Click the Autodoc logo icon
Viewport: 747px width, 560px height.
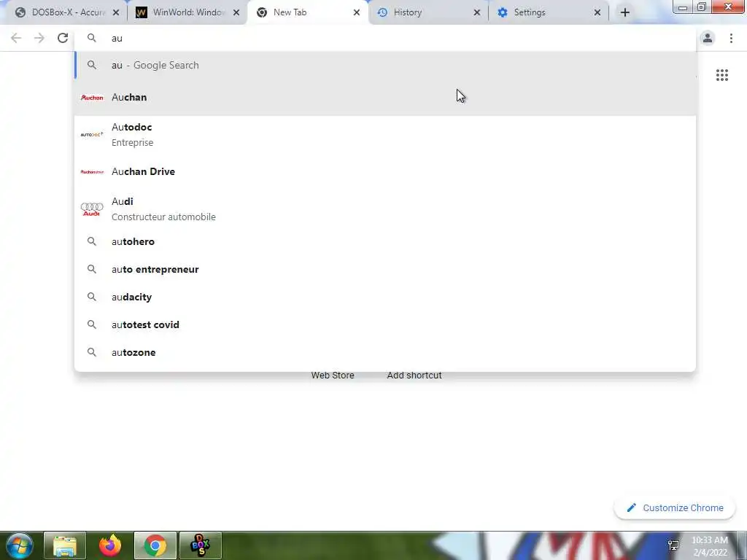[x=92, y=134]
